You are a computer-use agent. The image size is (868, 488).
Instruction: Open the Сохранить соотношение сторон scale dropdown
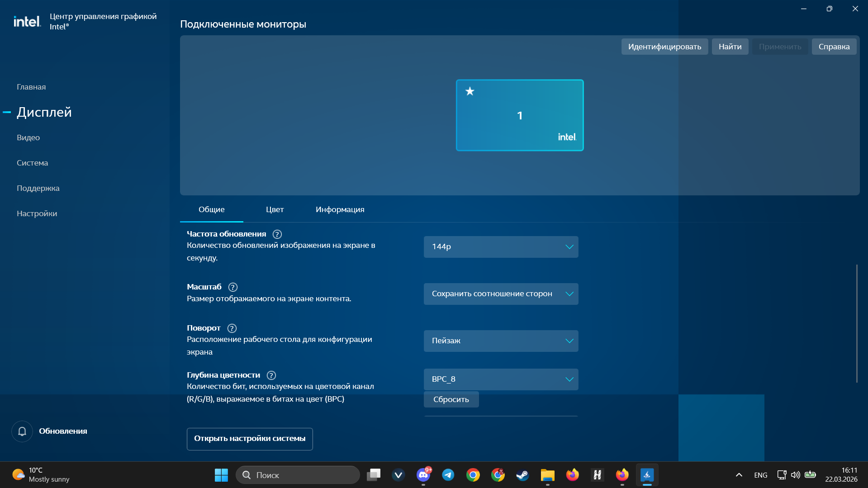coord(501,294)
